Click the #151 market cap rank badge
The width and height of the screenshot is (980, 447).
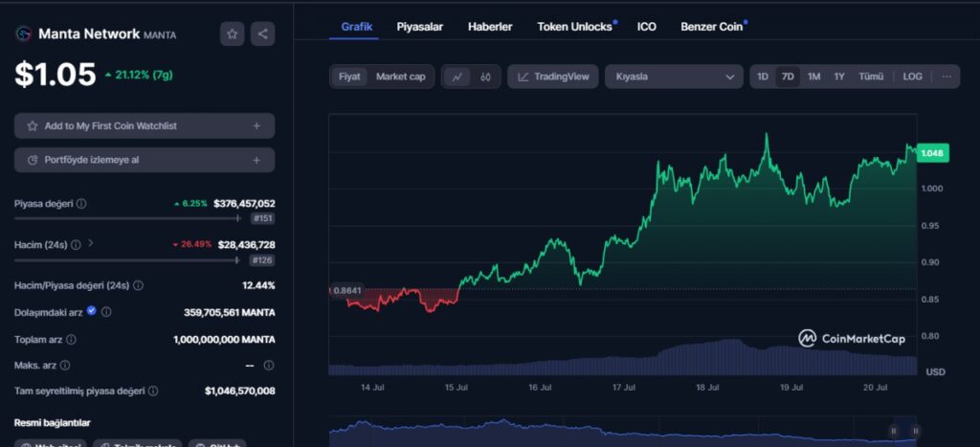tap(263, 219)
